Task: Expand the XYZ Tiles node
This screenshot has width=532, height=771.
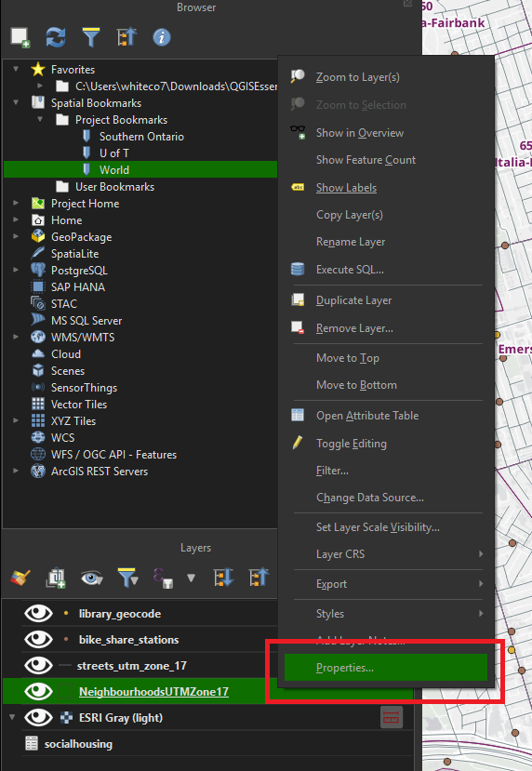Action: (x=16, y=420)
